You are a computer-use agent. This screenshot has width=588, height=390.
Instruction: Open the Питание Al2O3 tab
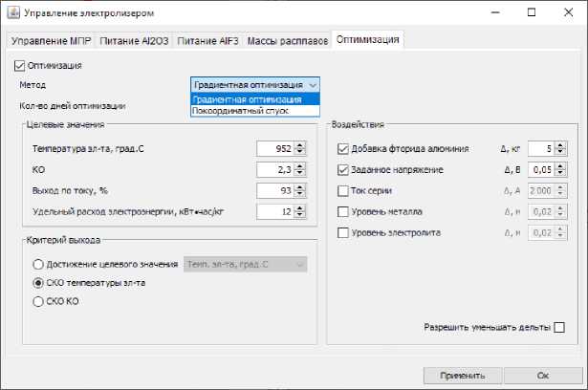click(134, 41)
